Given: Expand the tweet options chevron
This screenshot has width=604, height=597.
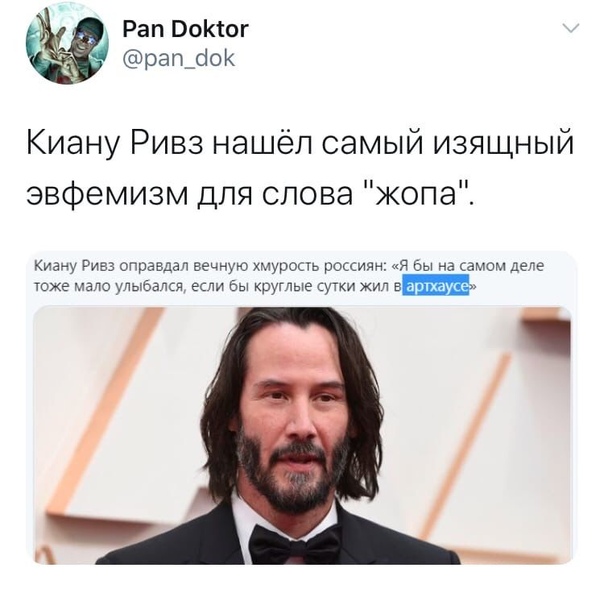Looking at the screenshot, I should point(571,28).
